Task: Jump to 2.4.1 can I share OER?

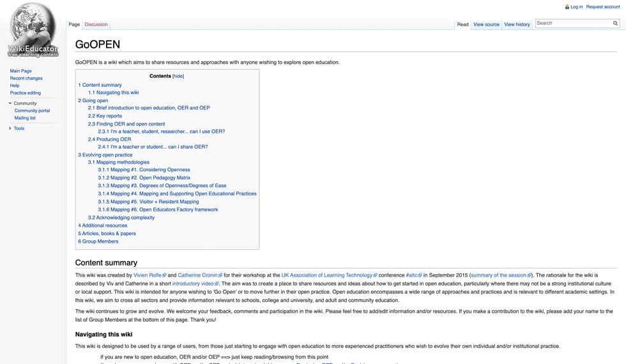Action: (x=153, y=147)
